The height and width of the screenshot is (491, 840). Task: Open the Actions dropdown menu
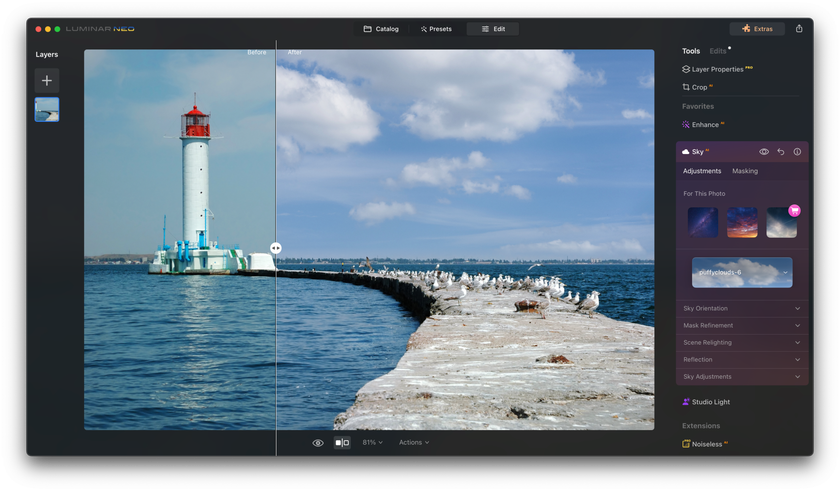tap(414, 443)
